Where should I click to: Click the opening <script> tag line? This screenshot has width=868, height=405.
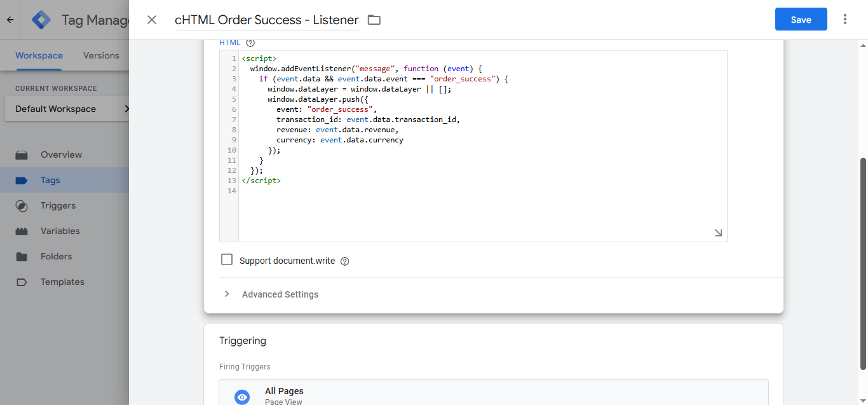tap(259, 58)
